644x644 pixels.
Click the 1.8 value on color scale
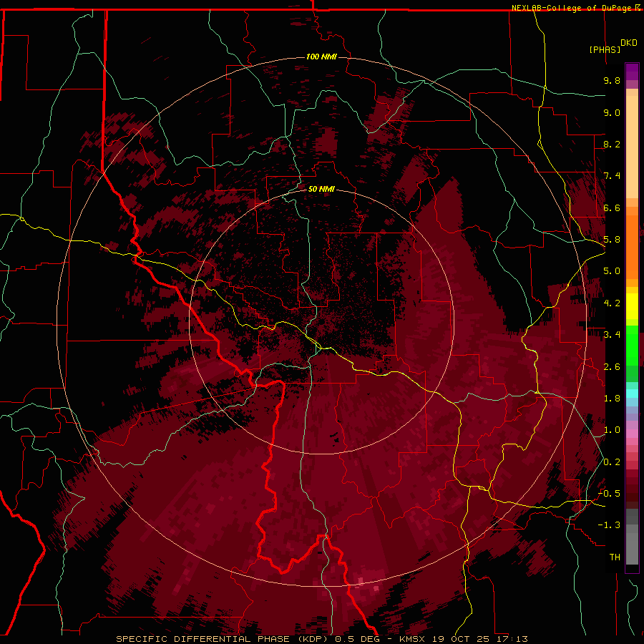(x=612, y=399)
